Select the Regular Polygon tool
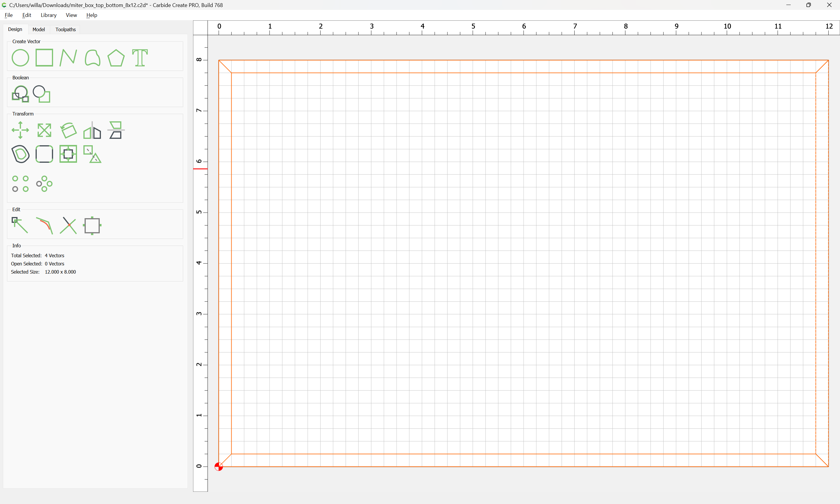This screenshot has width=840, height=504. coord(116,58)
